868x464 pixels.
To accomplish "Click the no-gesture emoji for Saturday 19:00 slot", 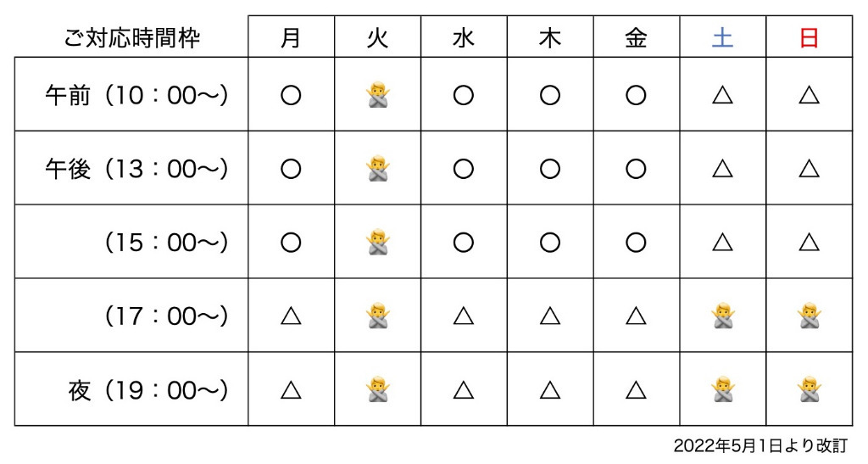I will [723, 390].
